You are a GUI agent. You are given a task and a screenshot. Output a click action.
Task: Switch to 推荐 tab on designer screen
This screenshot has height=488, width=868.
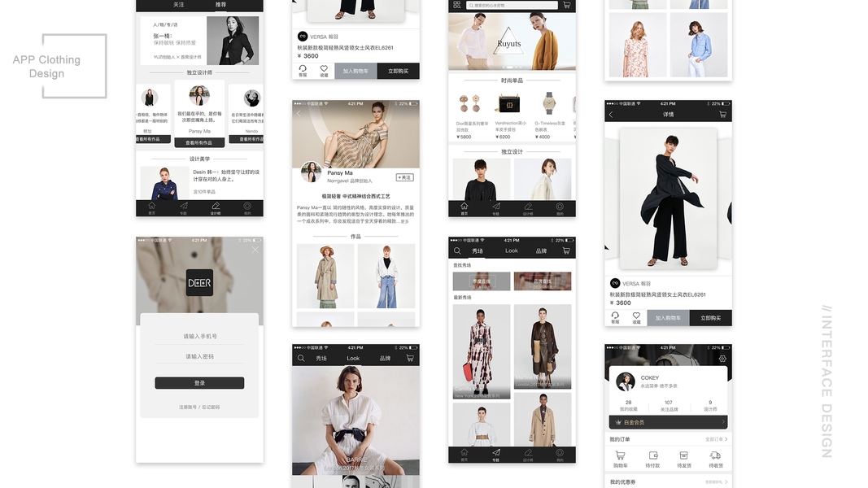click(220, 4)
